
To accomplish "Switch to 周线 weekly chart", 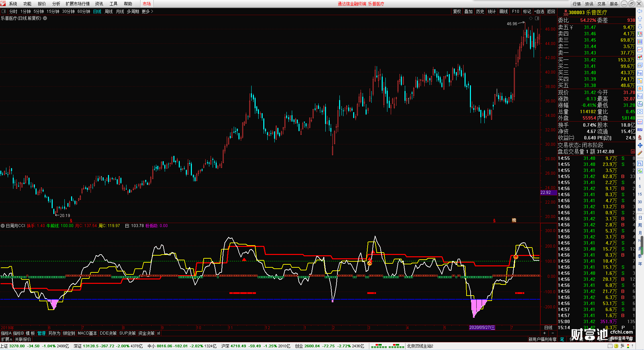I will (x=109, y=11).
